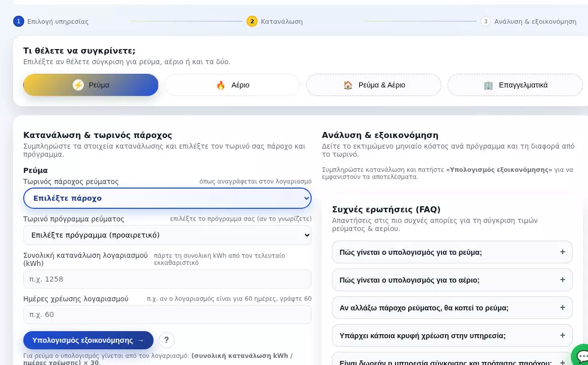Expand FAQ 'Υπάρχει κάποια κρυφή χρέωση στην υπηρεσία;'
The image size is (588, 365).
tap(452, 335)
